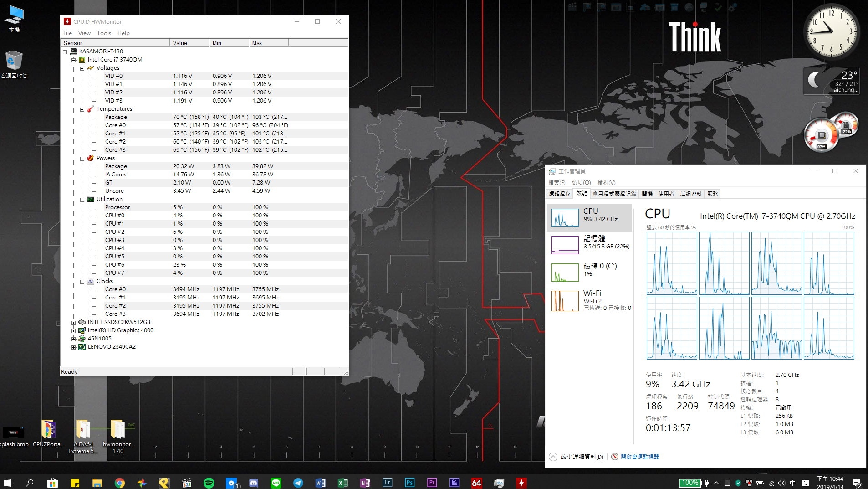Screen dimensions: 868x489
Task: Select the hwmonitor_1.40 desktop folder
Action: pos(118,436)
